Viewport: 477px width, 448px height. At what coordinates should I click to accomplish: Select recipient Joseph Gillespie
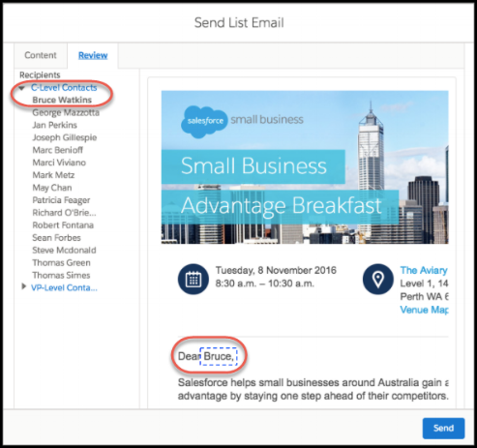(65, 137)
